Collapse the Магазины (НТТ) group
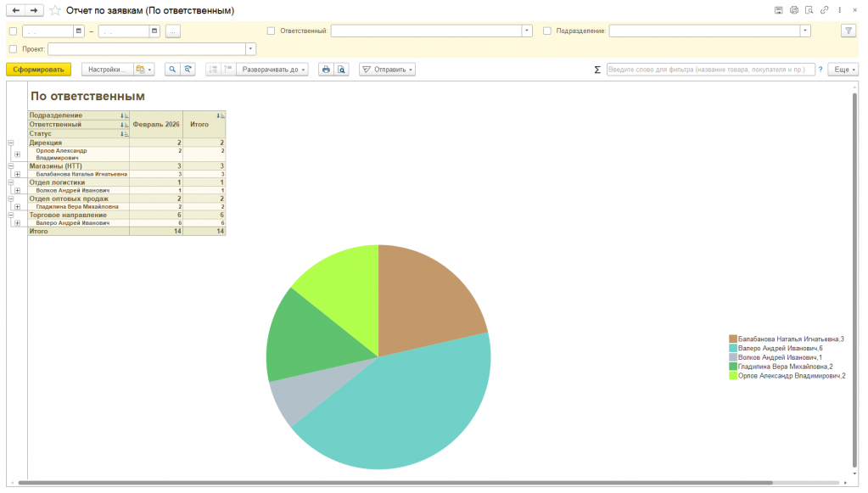 (10, 166)
